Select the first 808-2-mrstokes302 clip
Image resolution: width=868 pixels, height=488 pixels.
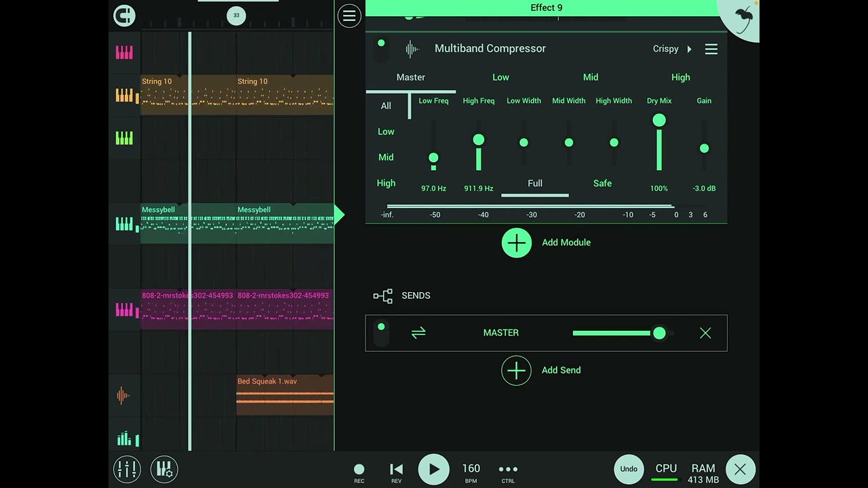(188, 310)
